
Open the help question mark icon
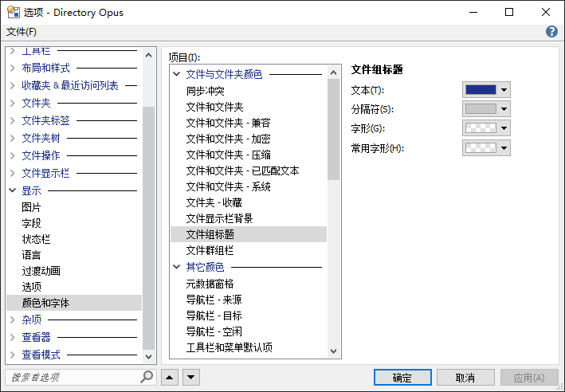click(x=551, y=32)
